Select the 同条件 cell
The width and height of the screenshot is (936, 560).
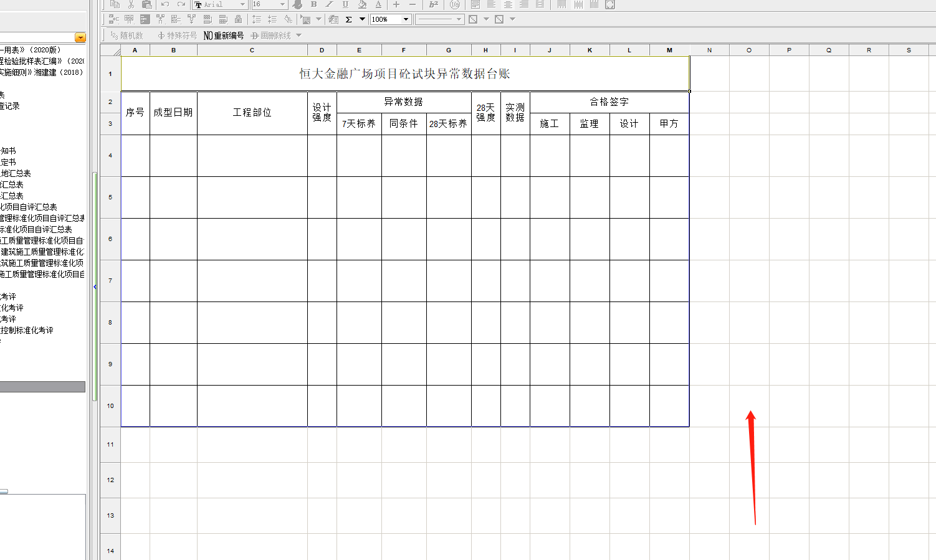click(404, 124)
